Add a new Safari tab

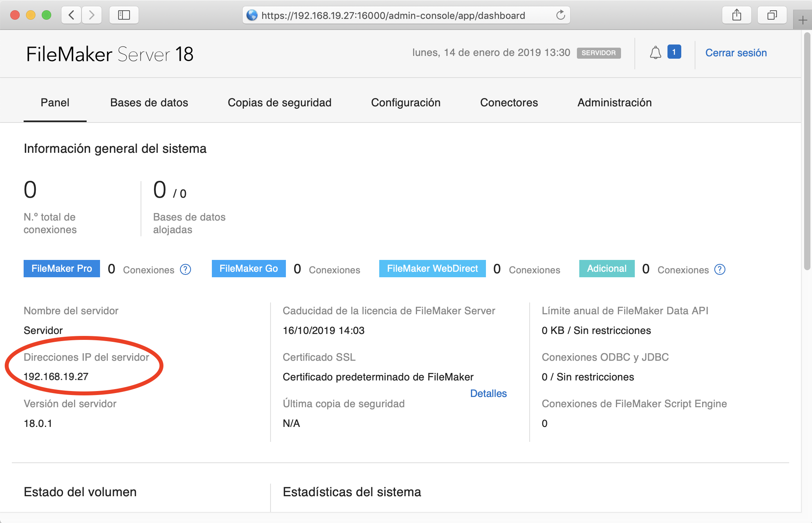tap(803, 20)
